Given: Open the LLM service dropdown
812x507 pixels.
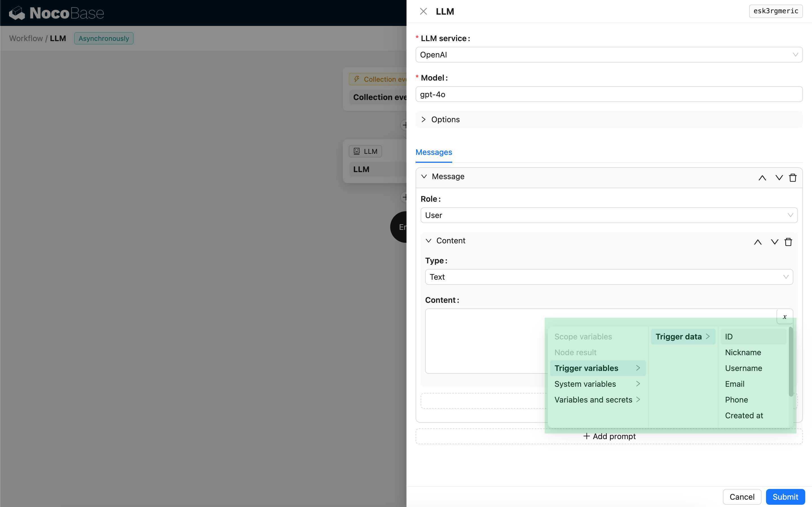Looking at the screenshot, I should (x=609, y=55).
